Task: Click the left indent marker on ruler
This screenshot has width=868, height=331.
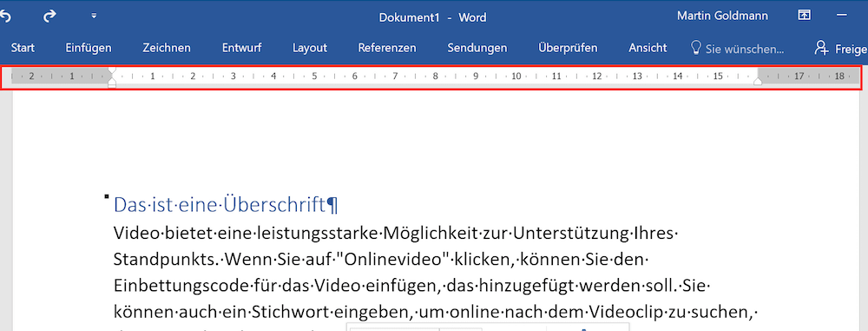Action: (112, 83)
